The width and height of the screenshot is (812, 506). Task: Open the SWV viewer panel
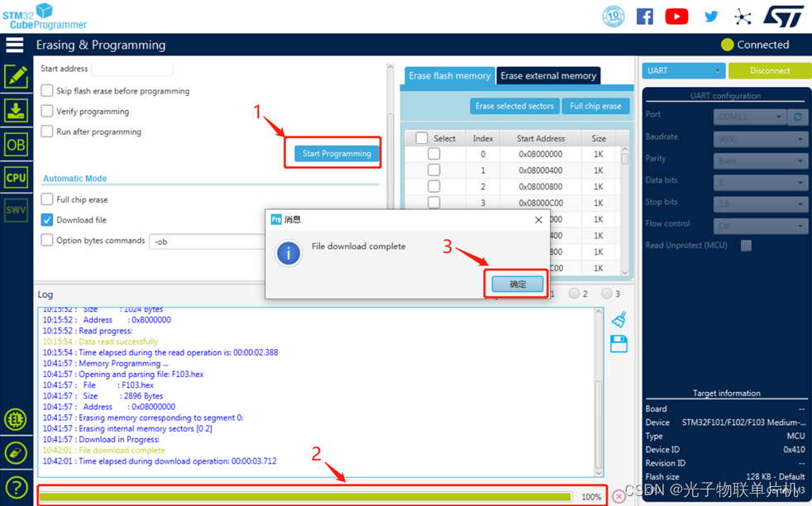(16, 210)
